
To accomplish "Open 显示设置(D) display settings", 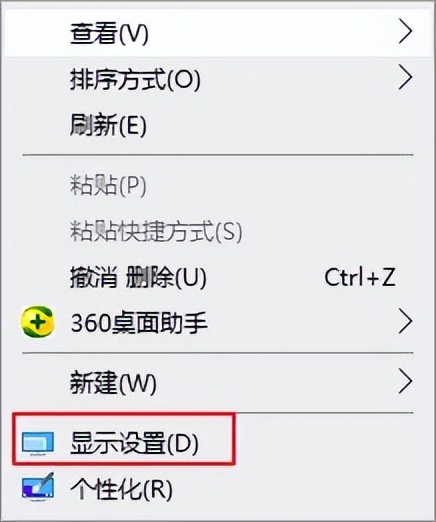I will [218, 444].
